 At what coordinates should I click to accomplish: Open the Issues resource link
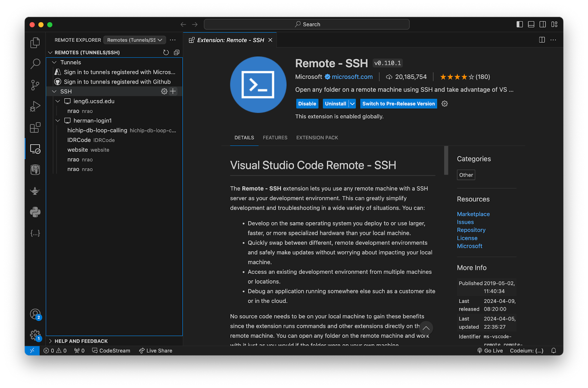465,222
